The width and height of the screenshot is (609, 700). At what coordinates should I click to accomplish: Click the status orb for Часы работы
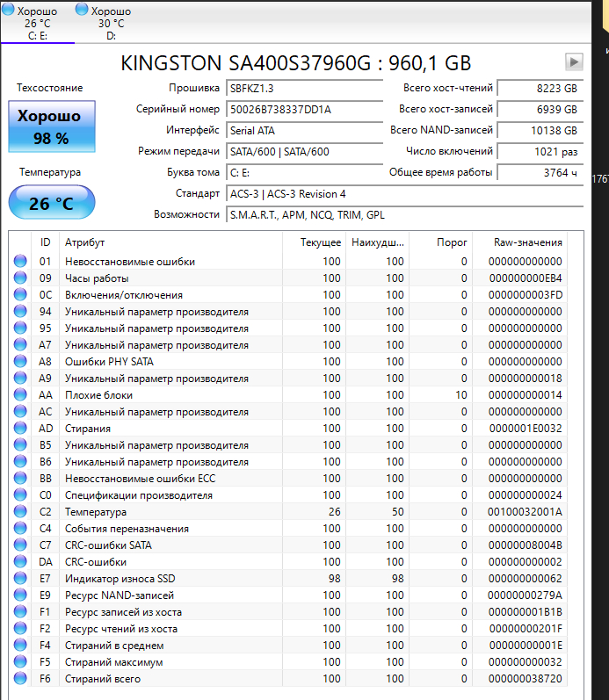pos(20,278)
